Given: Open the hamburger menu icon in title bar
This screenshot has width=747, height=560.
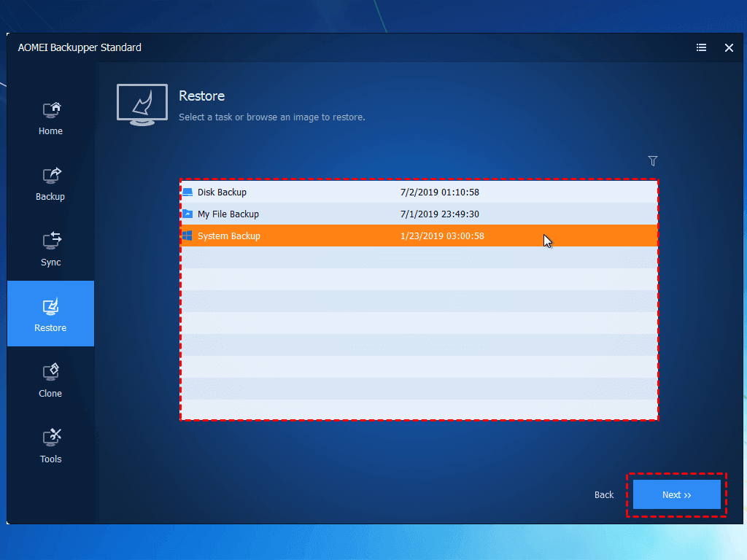Looking at the screenshot, I should (x=701, y=47).
